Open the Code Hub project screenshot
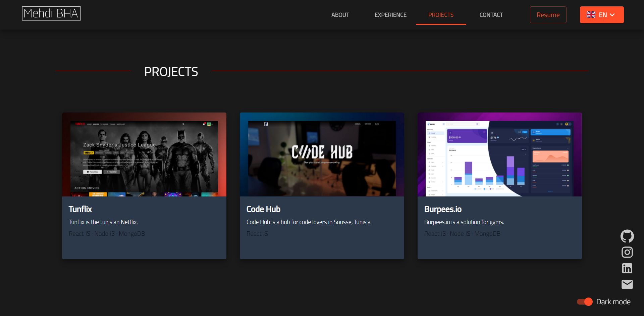Viewport: 644px width, 316px height. click(x=322, y=154)
